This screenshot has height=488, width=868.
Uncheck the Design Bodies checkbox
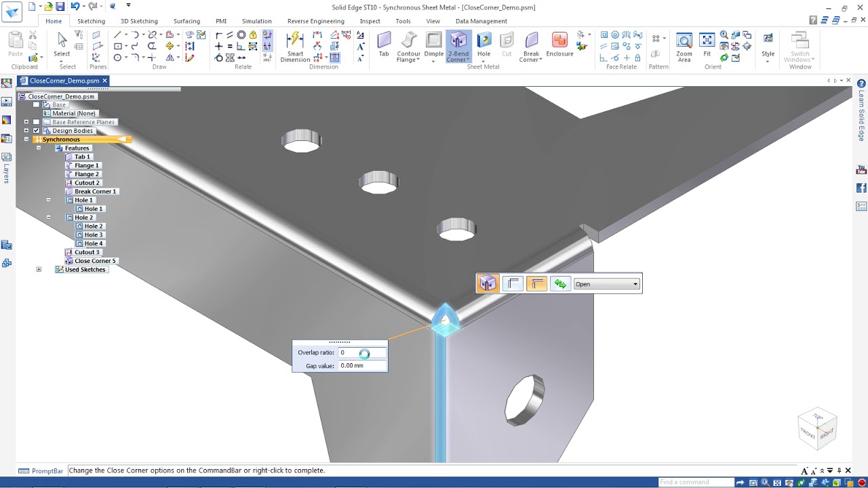(x=37, y=131)
